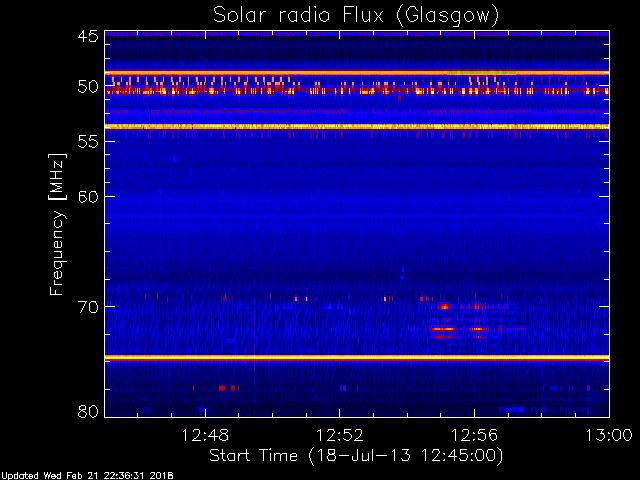
Task: Click the bright yellow band near 75 MHz
Action: tap(357, 358)
